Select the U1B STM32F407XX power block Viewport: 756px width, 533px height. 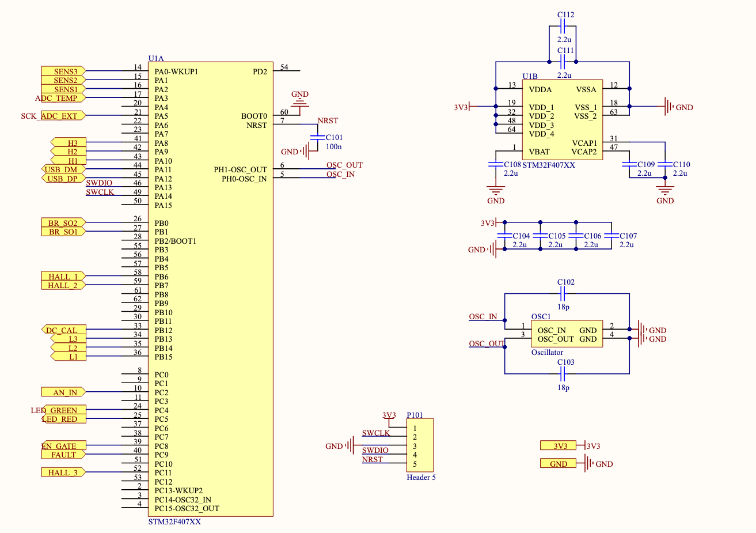coord(562,120)
